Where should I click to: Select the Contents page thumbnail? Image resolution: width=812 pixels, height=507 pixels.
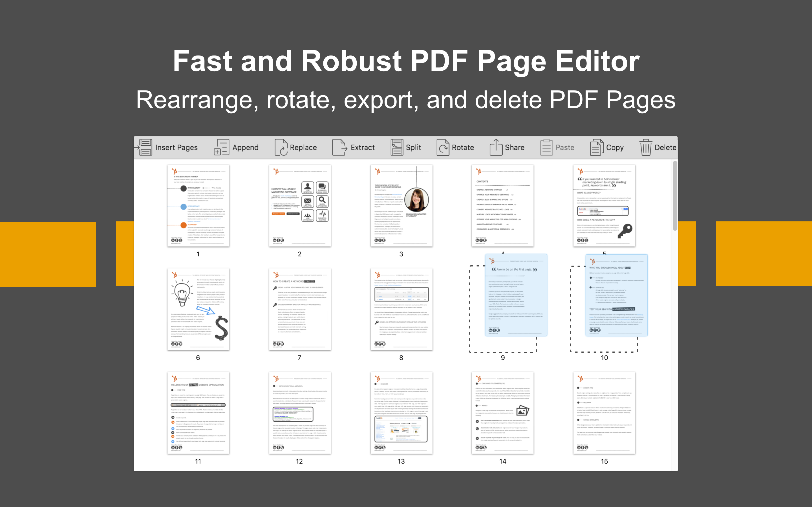tap(503, 206)
